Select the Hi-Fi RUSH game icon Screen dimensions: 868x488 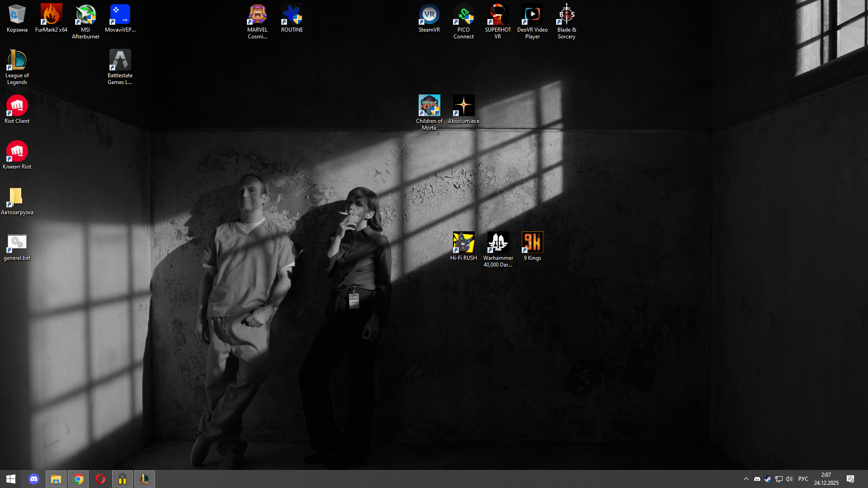click(463, 243)
